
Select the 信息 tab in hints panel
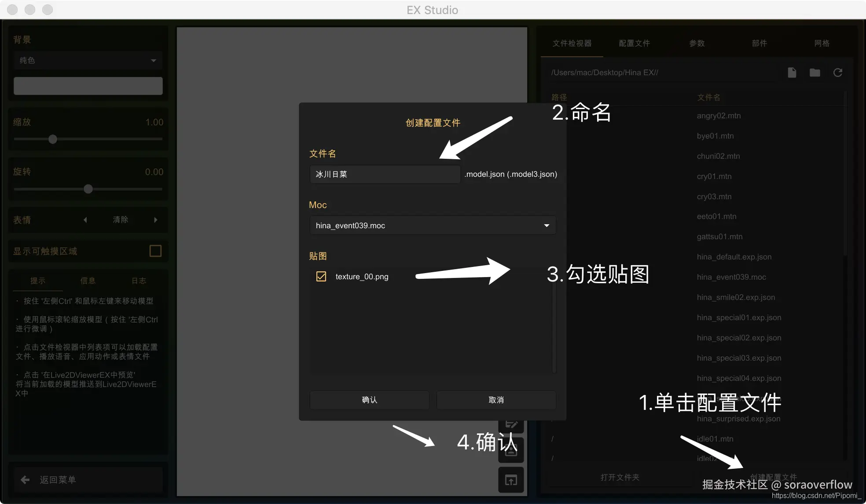pyautogui.click(x=88, y=281)
